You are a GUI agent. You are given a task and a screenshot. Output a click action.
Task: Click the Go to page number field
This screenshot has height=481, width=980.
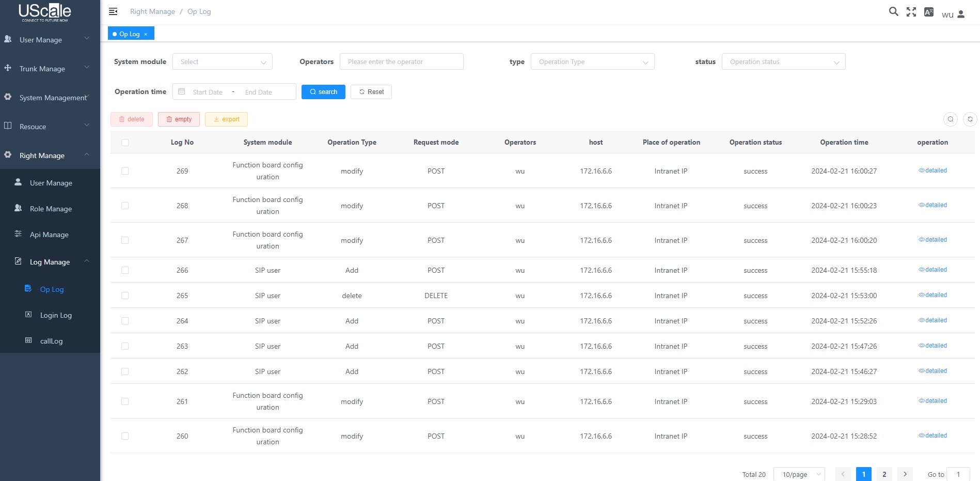tap(958, 474)
